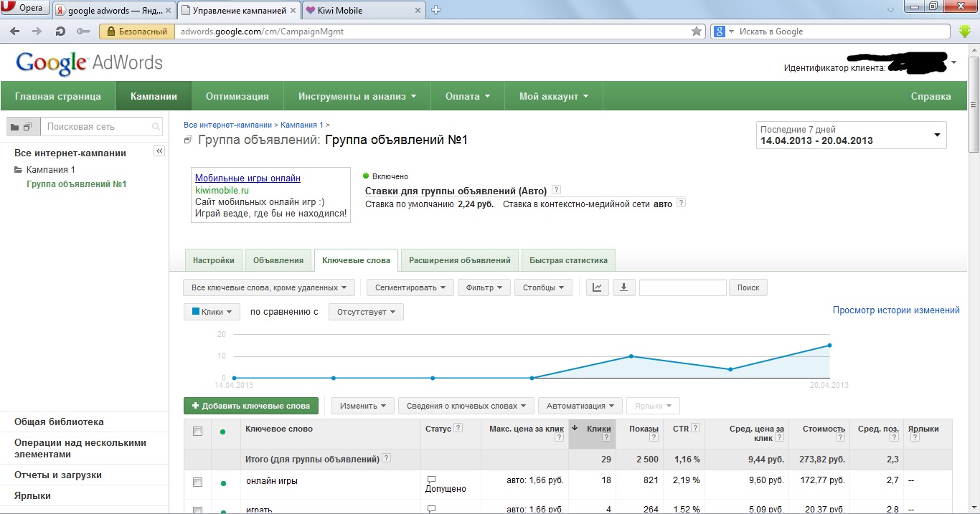Viewport: 980px width, 514px height.
Task: Open the Оптимизация menu item
Action: (237, 96)
